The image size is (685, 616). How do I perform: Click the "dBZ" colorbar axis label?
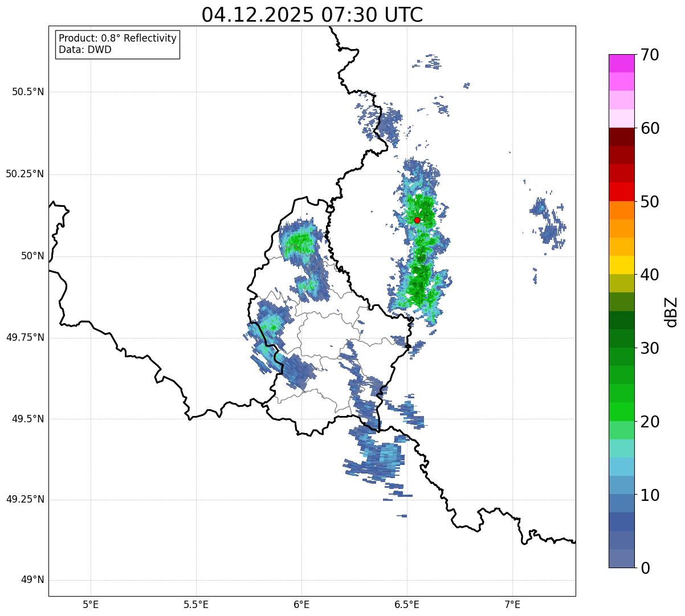pyautogui.click(x=671, y=311)
